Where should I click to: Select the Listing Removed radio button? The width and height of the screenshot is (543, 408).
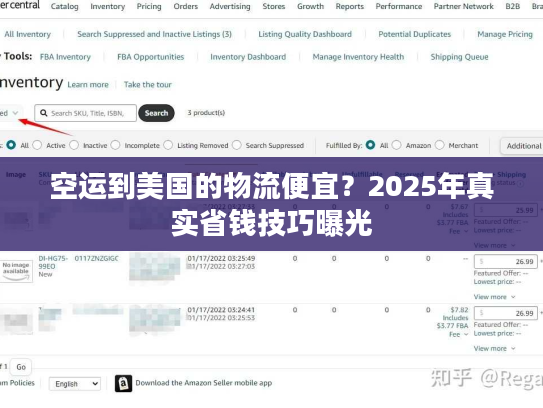point(168,145)
